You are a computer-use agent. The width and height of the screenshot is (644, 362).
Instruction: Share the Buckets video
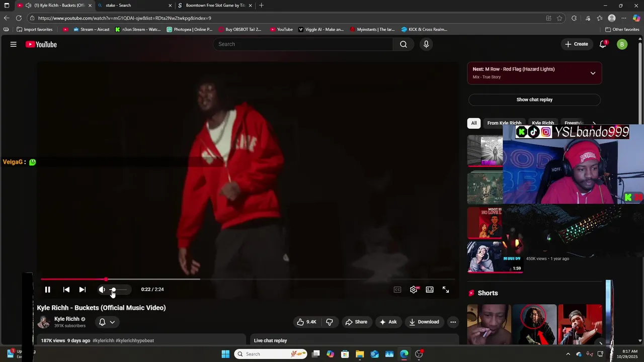tap(356, 322)
